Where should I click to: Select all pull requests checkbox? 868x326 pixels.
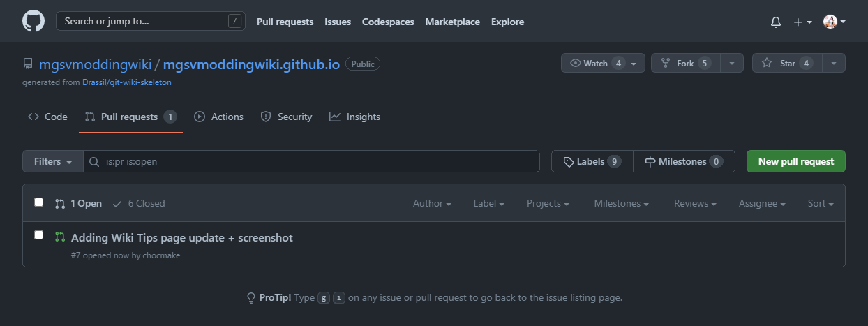39,202
